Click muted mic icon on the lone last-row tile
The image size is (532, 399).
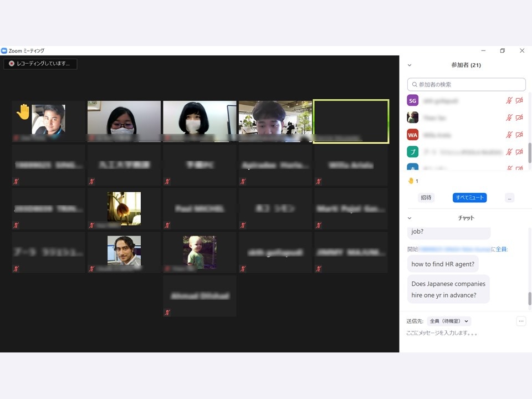tap(167, 313)
